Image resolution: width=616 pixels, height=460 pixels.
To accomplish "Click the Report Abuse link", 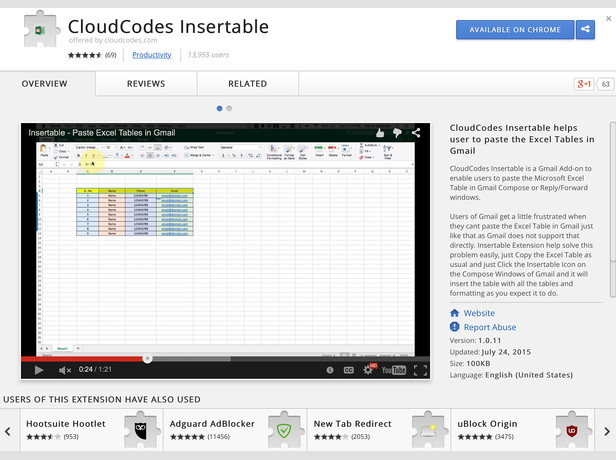I will click(x=490, y=327).
